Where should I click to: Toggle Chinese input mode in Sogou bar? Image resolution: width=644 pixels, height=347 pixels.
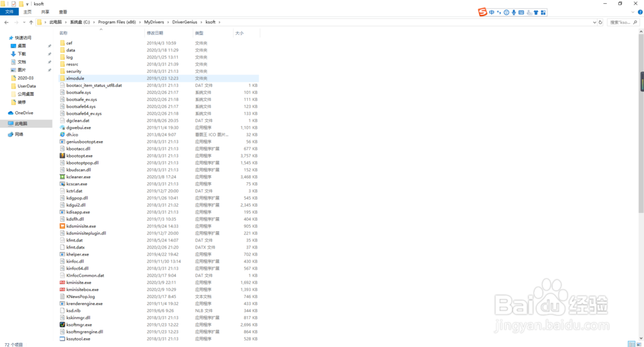point(491,12)
